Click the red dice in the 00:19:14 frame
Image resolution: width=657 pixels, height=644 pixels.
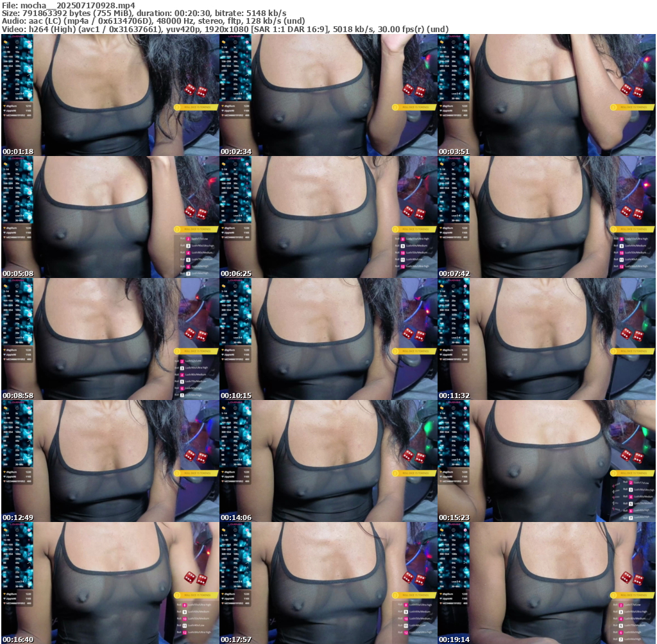pos(632,579)
